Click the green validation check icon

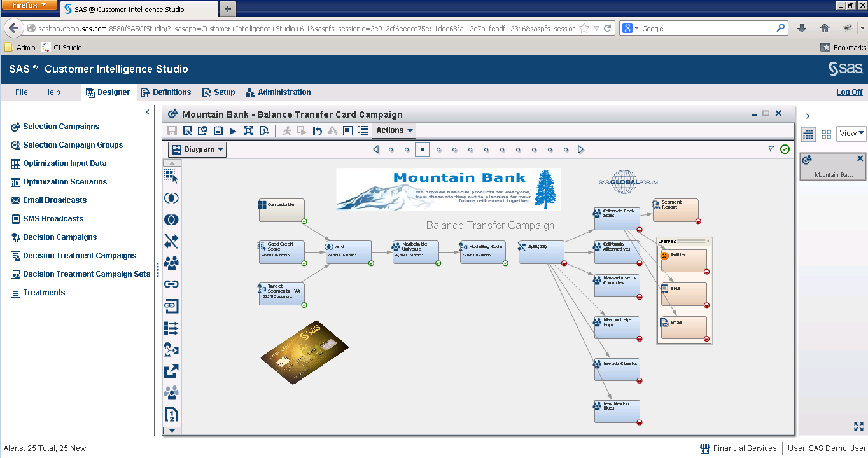click(785, 149)
